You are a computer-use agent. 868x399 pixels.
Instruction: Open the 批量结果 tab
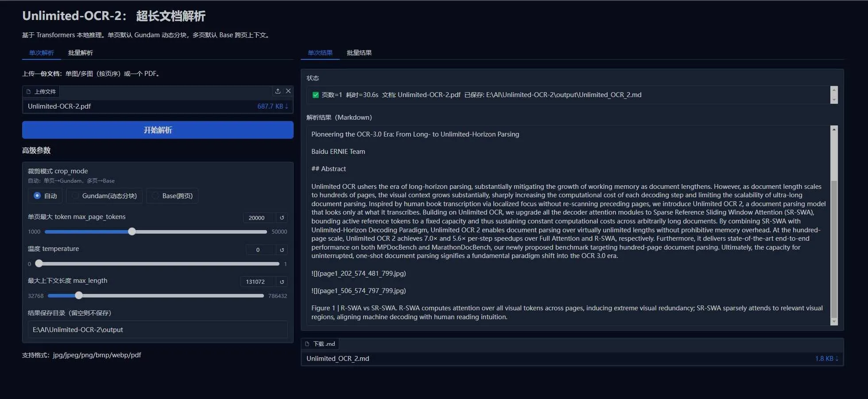[359, 53]
